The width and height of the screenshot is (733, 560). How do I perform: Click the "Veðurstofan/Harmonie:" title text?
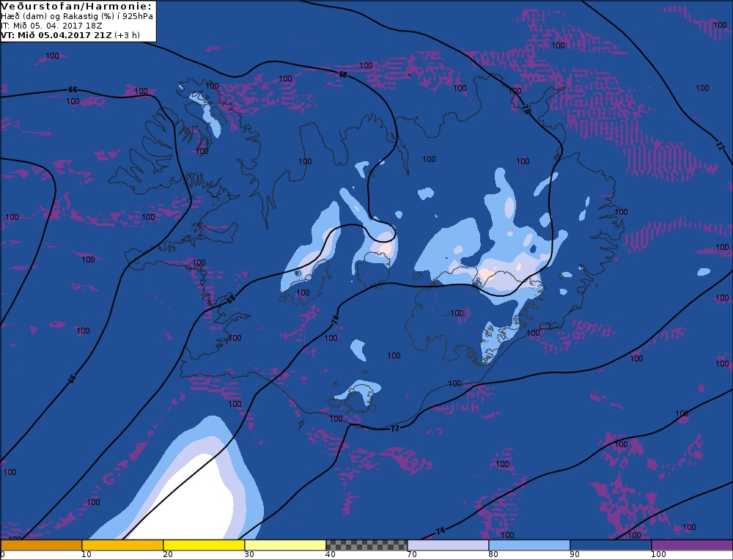click(x=76, y=7)
